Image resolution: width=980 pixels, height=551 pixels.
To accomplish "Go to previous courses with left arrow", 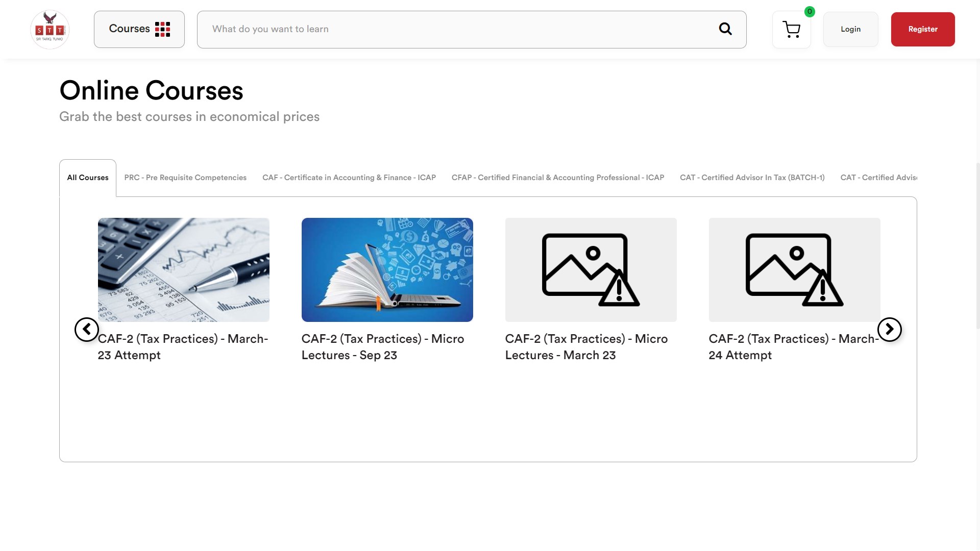I will click(86, 329).
